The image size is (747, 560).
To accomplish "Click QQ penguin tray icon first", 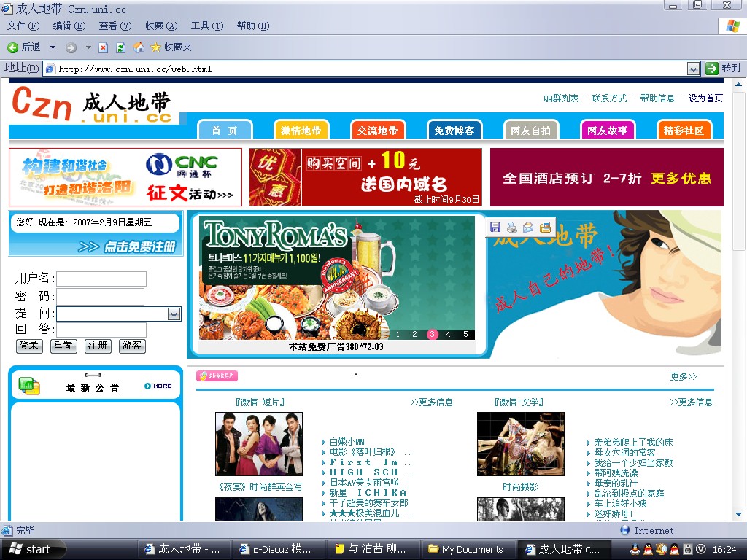I will pos(635,549).
